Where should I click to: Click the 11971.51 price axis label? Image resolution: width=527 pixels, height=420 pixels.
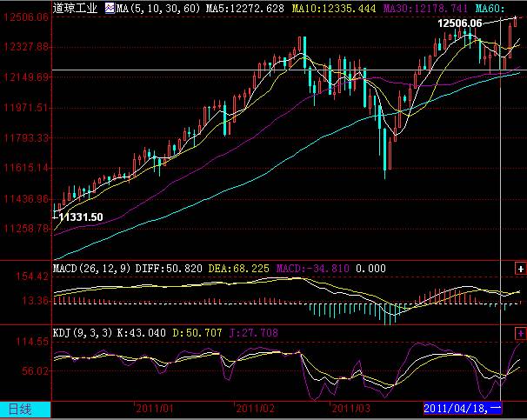[x=26, y=108]
